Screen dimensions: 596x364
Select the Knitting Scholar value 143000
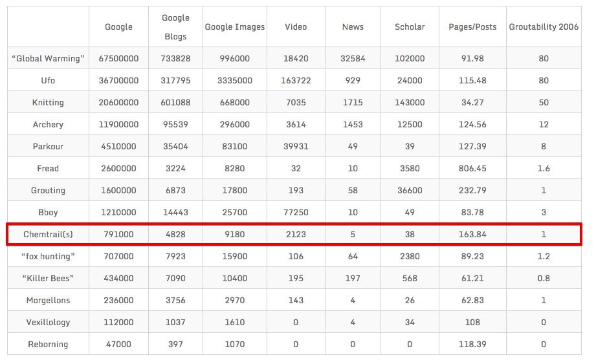click(x=410, y=103)
